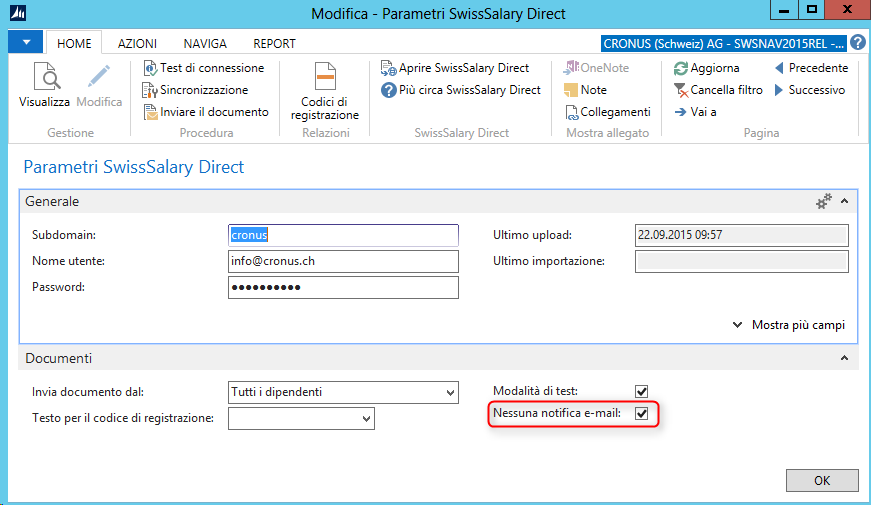The image size is (871, 505).
Task: Launch Aprire SwissSalary Direct
Action: [460, 68]
